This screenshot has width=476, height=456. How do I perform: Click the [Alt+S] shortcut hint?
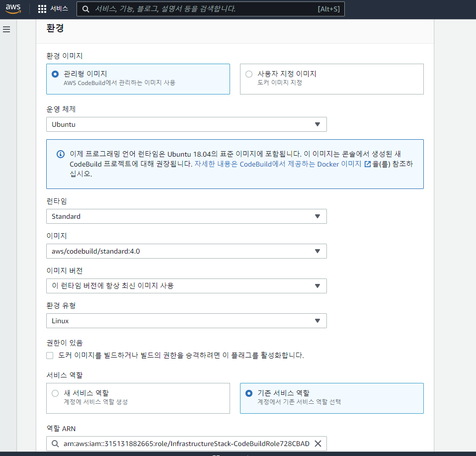pyautogui.click(x=329, y=9)
